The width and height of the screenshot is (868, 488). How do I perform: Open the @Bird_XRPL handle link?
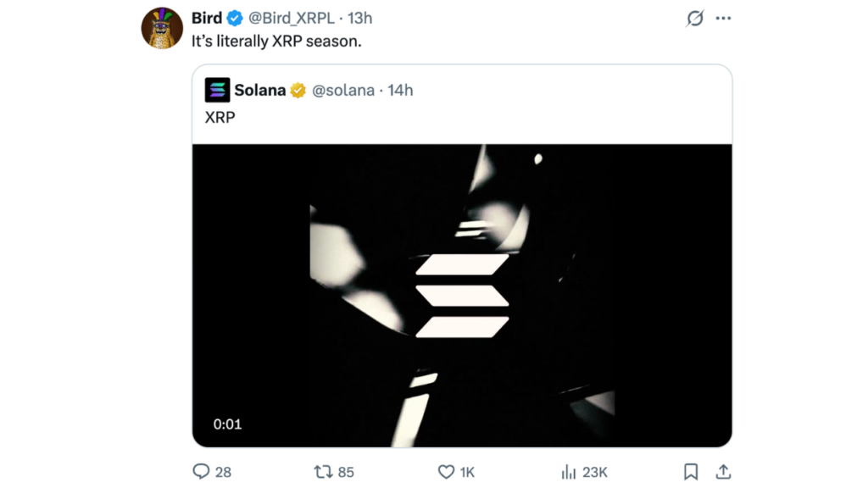click(x=291, y=19)
